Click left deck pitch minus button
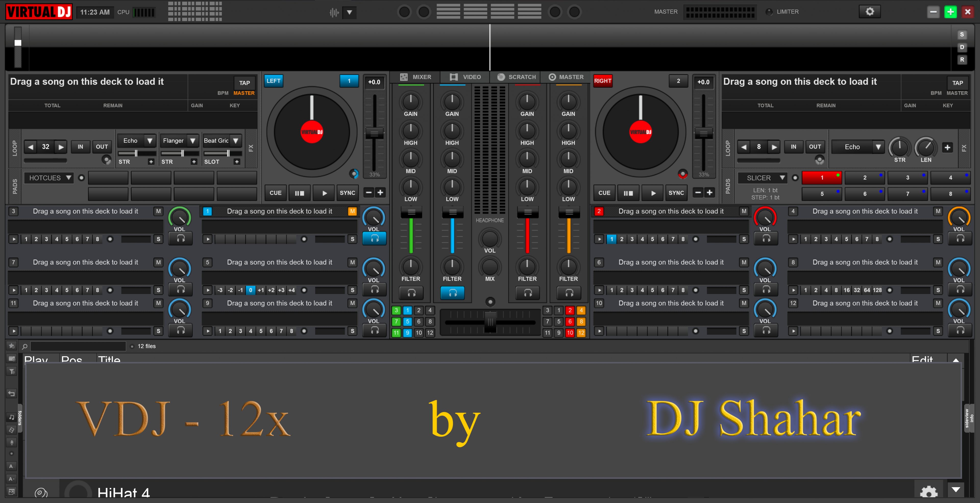The width and height of the screenshot is (980, 503). click(368, 192)
